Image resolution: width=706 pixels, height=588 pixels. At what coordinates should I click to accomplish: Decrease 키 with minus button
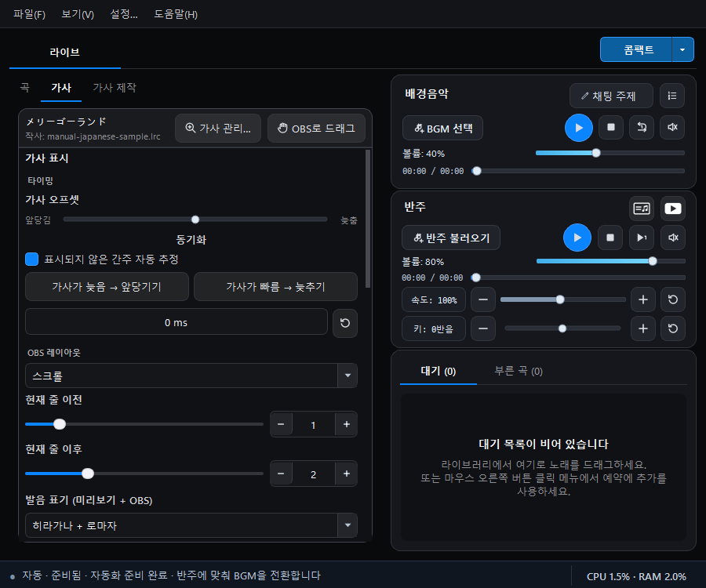tap(483, 328)
